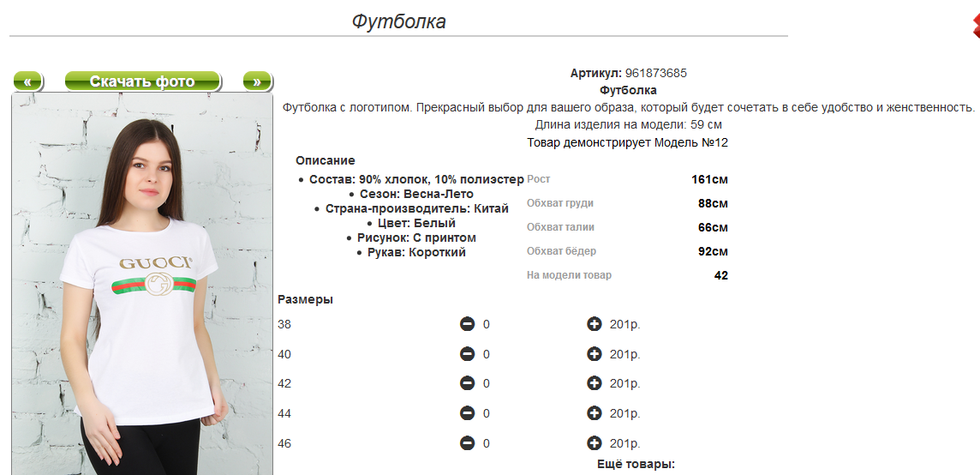Click the quantity value for size 46
This screenshot has height=475, width=980.
click(x=487, y=443)
